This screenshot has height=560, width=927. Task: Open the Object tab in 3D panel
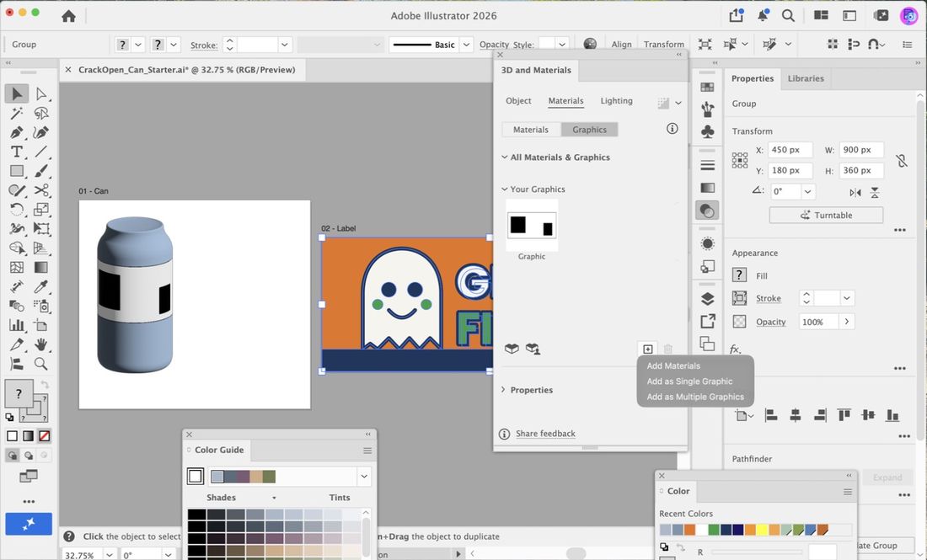tap(518, 101)
